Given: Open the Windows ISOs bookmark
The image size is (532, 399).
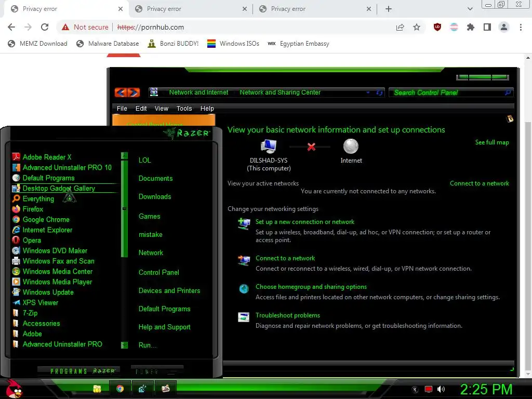Looking at the screenshot, I should [233, 44].
